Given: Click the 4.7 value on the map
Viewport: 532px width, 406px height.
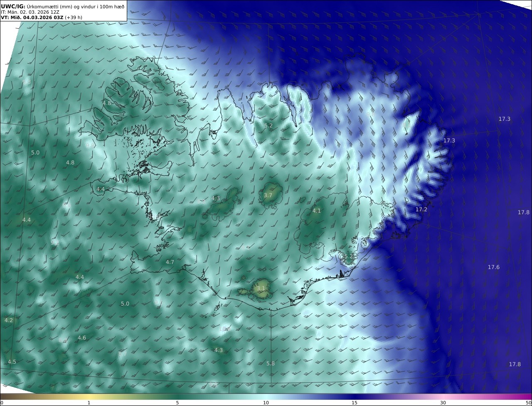Looking at the screenshot, I should coord(170,262).
